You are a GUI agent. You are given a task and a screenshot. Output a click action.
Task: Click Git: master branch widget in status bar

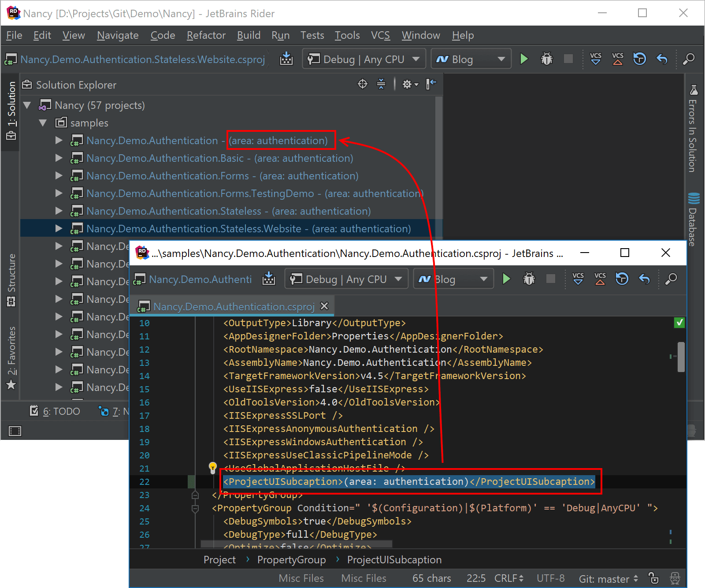click(608, 578)
